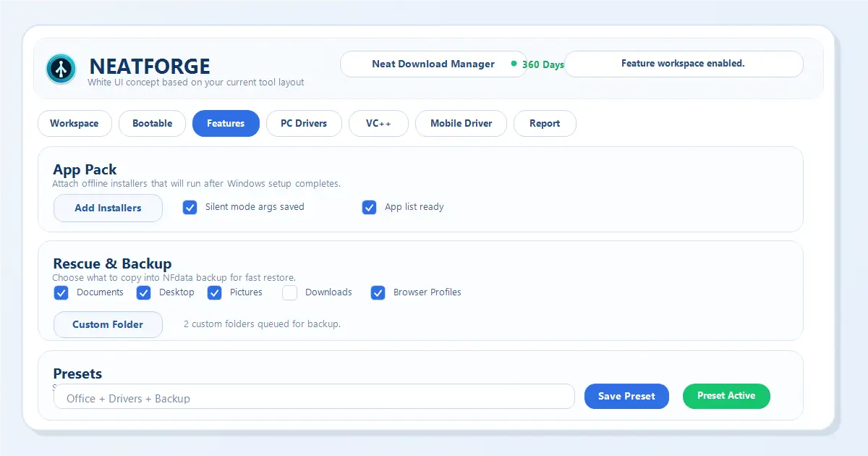868x456 pixels.
Task: Select the Features tab
Action: click(x=226, y=124)
